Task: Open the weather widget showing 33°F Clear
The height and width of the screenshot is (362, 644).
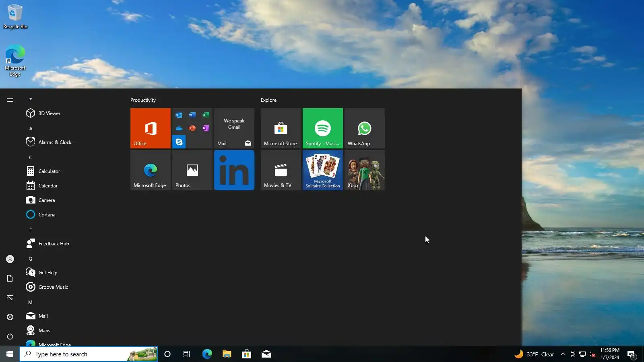Action: [534, 354]
